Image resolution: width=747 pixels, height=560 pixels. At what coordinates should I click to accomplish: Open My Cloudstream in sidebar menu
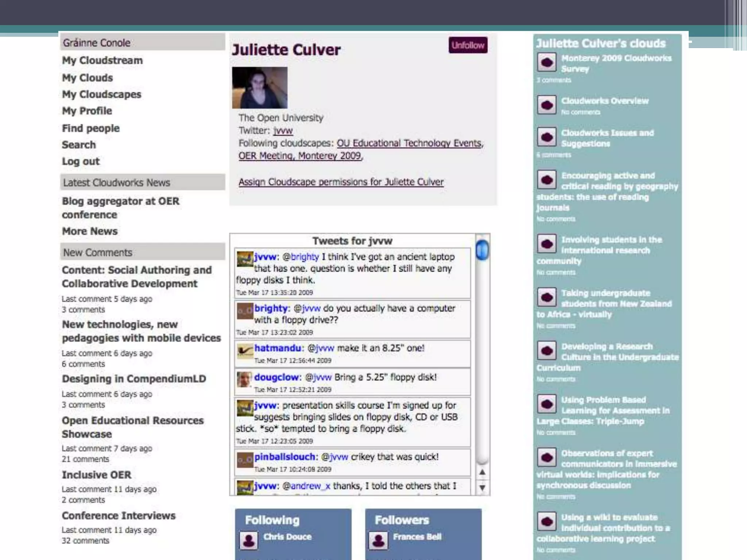pos(102,61)
